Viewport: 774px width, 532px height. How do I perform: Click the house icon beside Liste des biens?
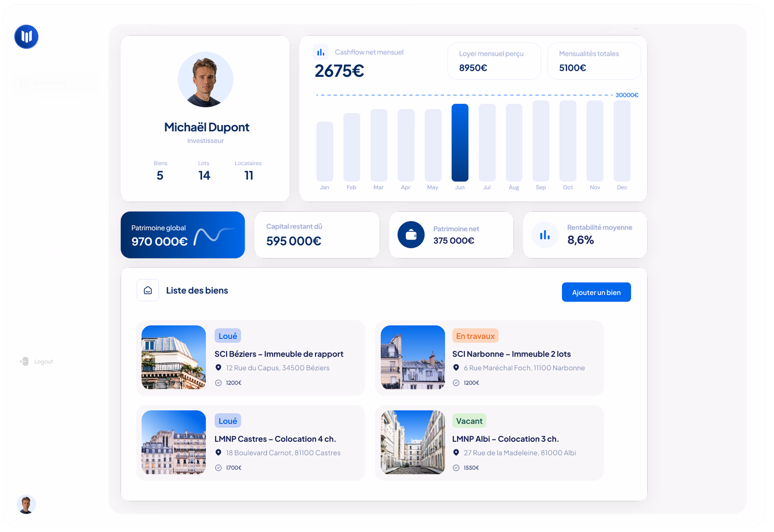coord(148,290)
